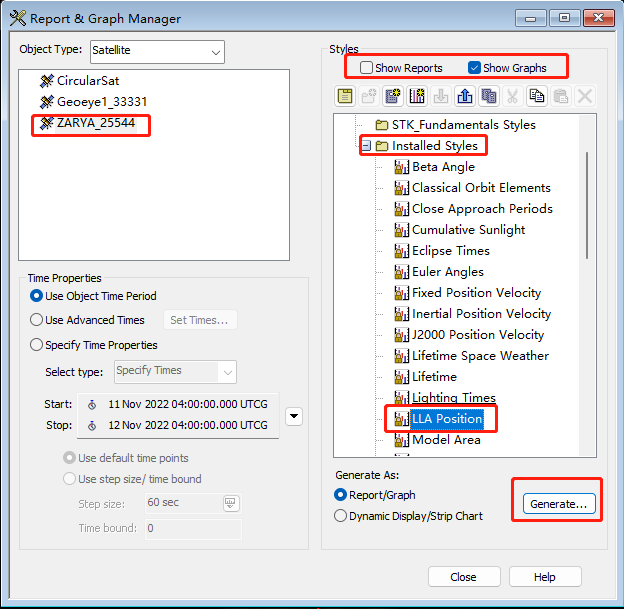The width and height of the screenshot is (624, 609).
Task: Select the Geoeye1_33331 satellite icon
Action: (x=46, y=102)
